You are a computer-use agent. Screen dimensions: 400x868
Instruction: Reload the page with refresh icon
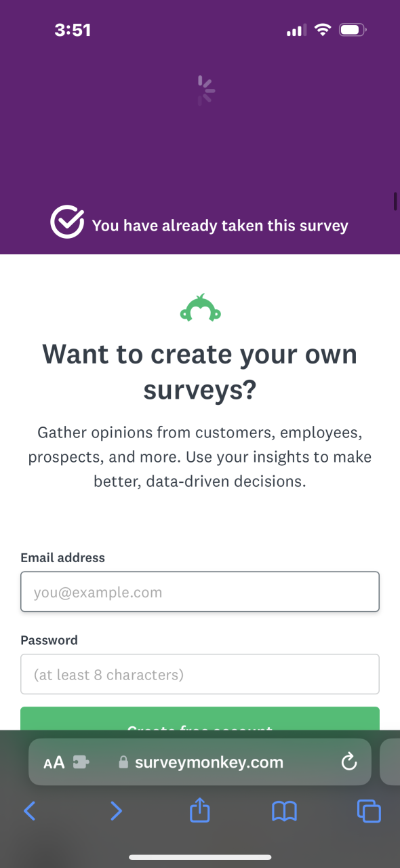348,762
